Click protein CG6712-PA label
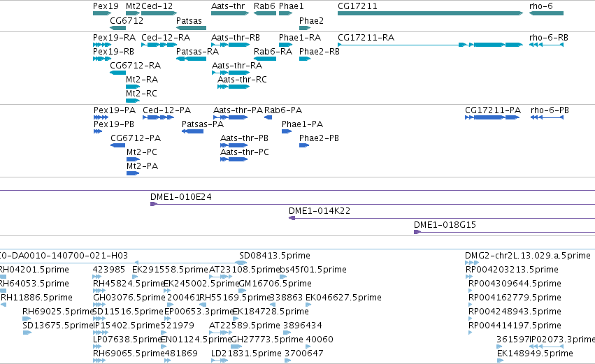Image resolution: width=595 pixels, height=364 pixels. point(136,138)
